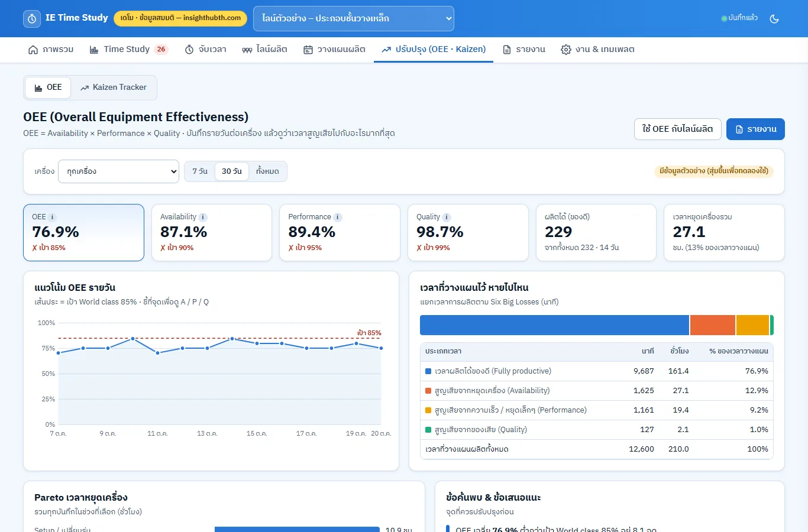The image size is (808, 532).
Task: Switch to the Kaizen Tracker sub-tab
Action: [x=114, y=87]
